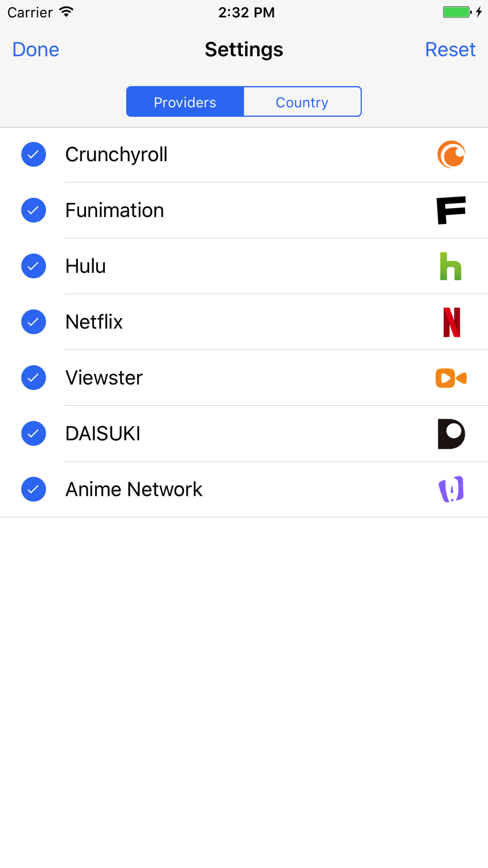Select the Anime Network row label
The width and height of the screenshot is (488, 868).
point(134,489)
